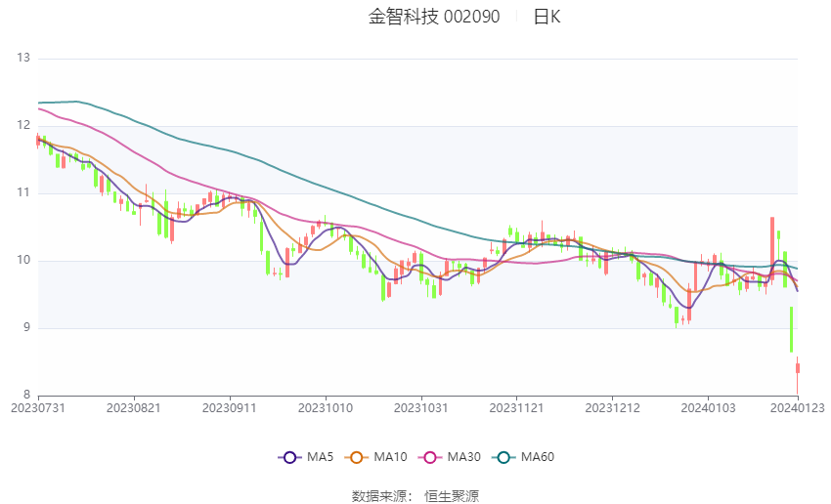The image size is (831, 504).
Task: Click x-axis date label 20231010
Action: click(326, 408)
